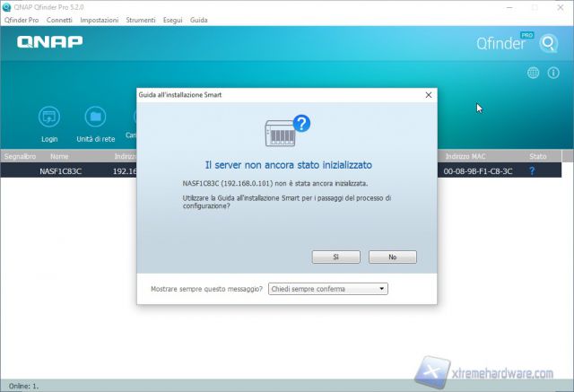574x392 pixels.
Task: Close the Guida all'installazione Smart dialog
Action: pos(428,94)
